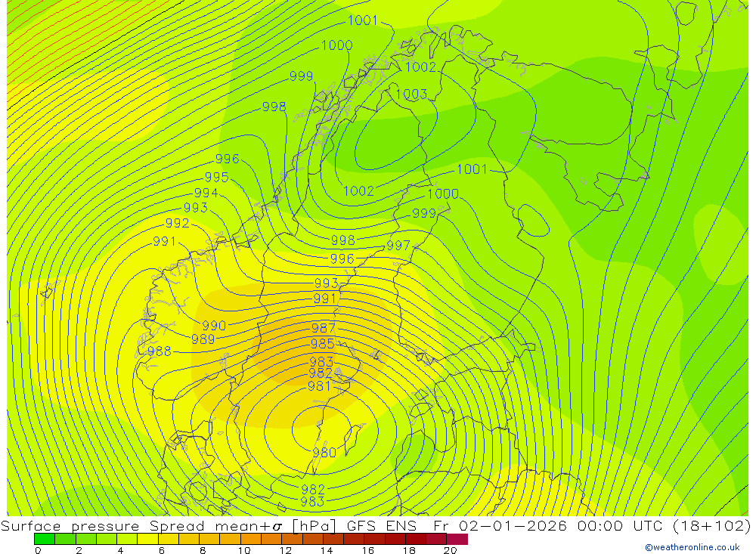Screen dimensions: 756x554
Task: Click the 992 contour label
Action: click(177, 223)
